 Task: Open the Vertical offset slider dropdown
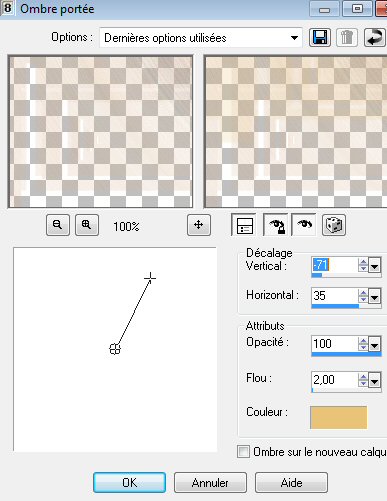(375, 266)
